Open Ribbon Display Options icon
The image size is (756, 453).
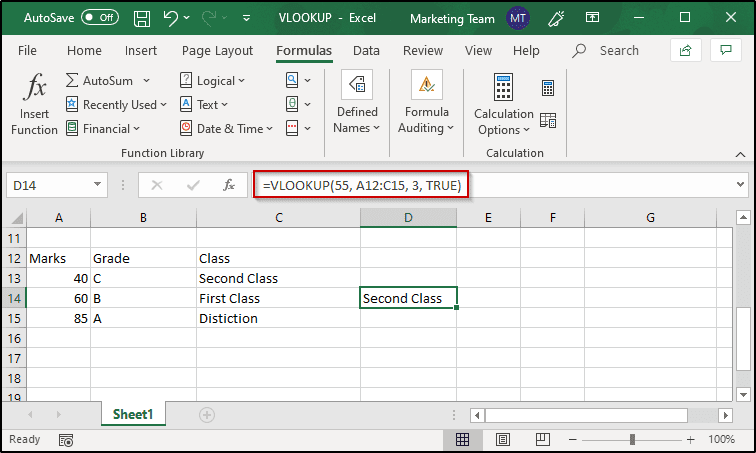tap(592, 18)
